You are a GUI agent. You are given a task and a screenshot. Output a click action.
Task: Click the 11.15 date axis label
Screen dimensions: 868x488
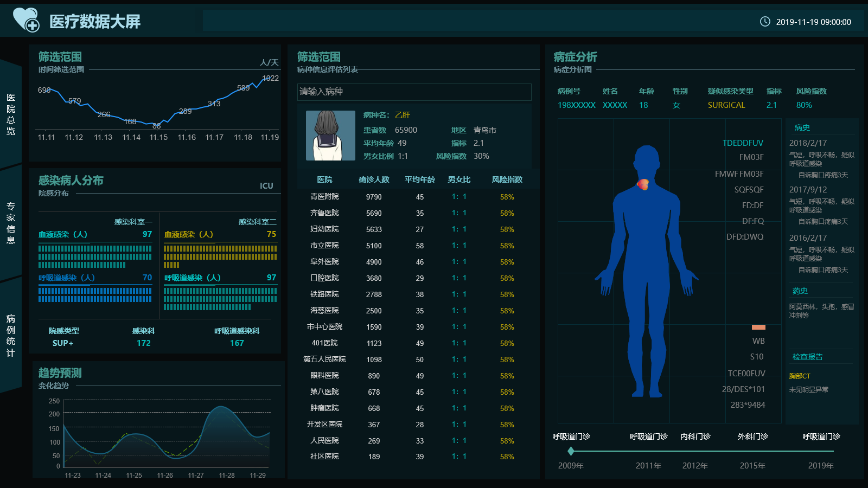[158, 137]
